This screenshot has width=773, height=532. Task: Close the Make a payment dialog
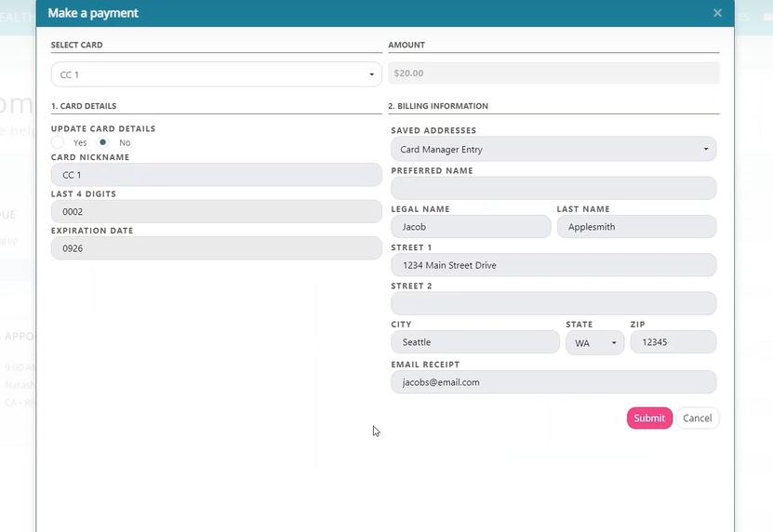coord(717,13)
